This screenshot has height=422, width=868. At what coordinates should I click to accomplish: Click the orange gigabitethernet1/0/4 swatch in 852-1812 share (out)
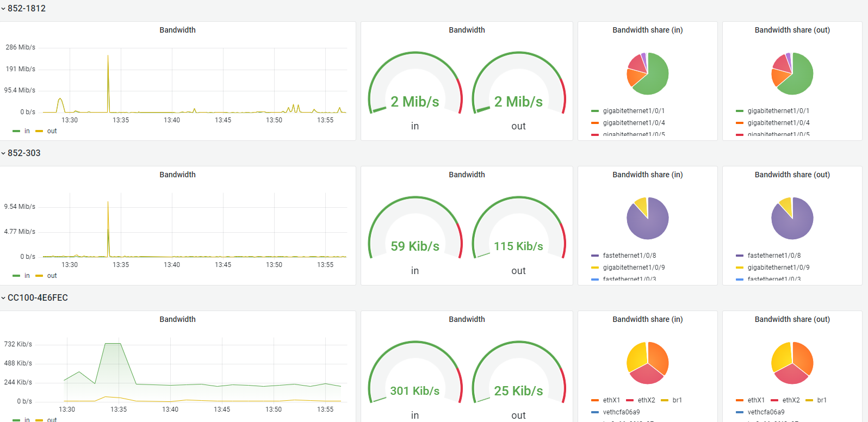coord(740,123)
